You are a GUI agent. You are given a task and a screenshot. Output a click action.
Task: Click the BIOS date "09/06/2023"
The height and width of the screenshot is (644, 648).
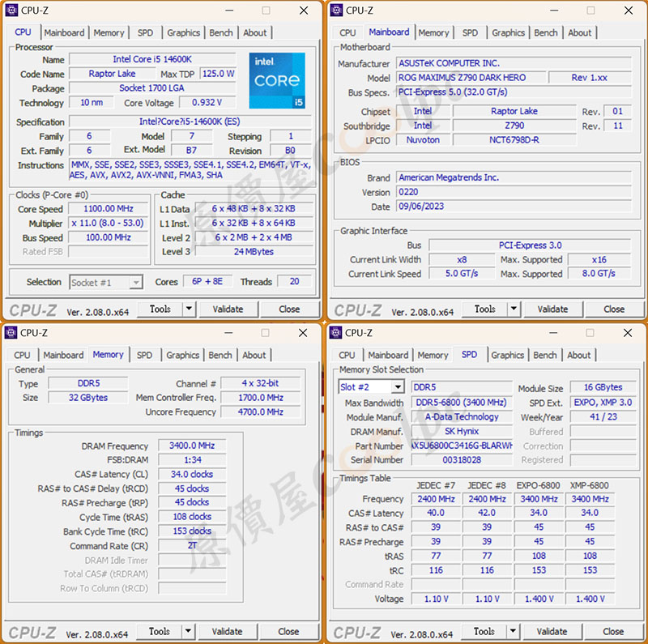click(514, 207)
